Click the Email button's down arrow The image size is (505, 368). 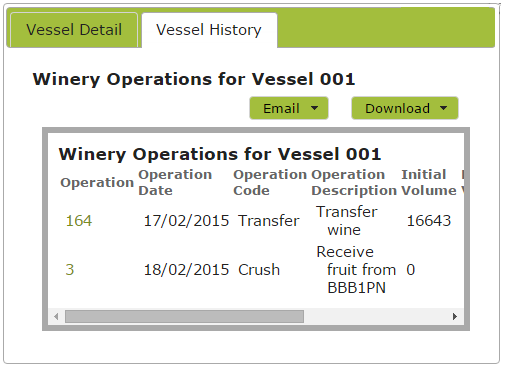pos(314,108)
